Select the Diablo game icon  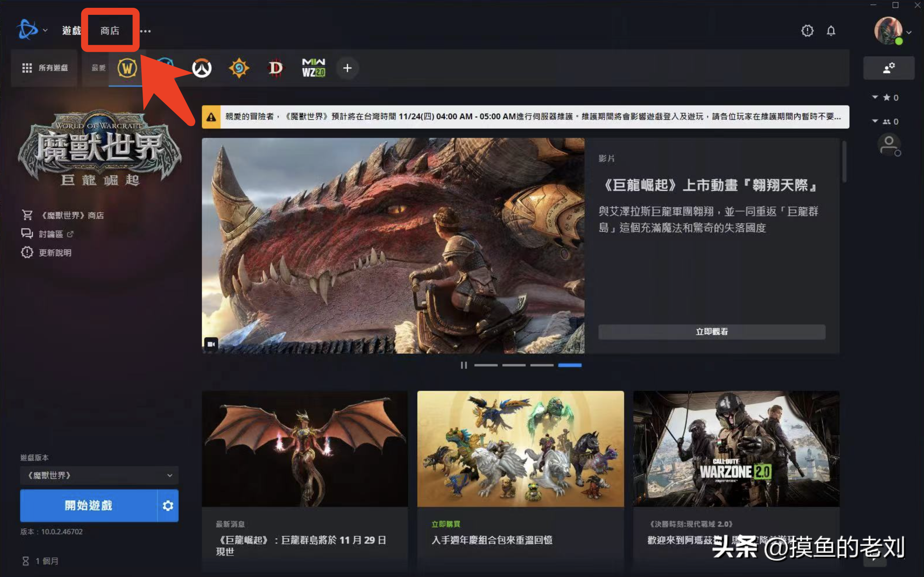point(275,68)
